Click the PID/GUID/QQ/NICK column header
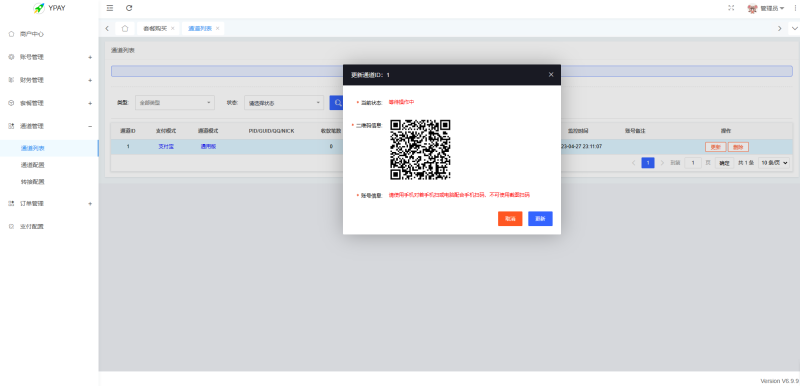The width and height of the screenshot is (800, 386). pos(271,131)
